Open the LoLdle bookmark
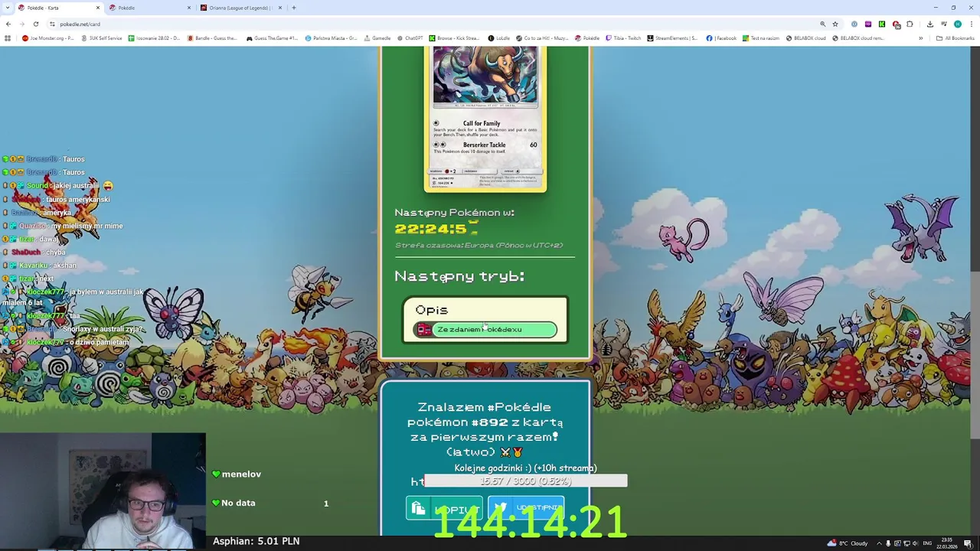 pyautogui.click(x=498, y=38)
